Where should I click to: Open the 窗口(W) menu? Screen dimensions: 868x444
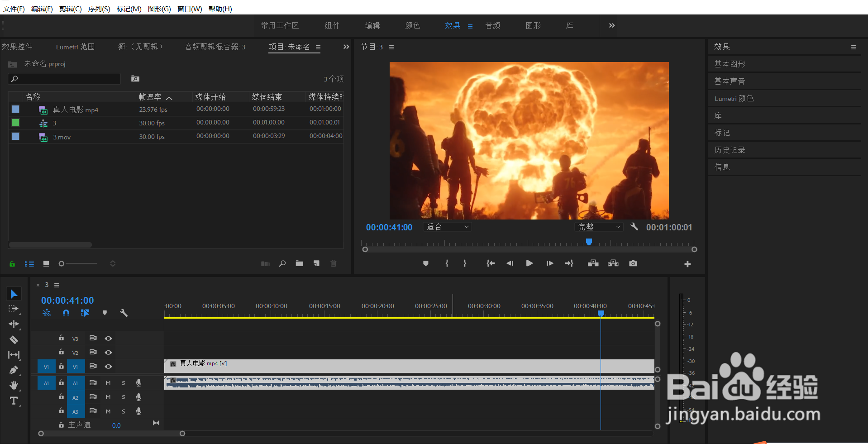click(x=190, y=9)
